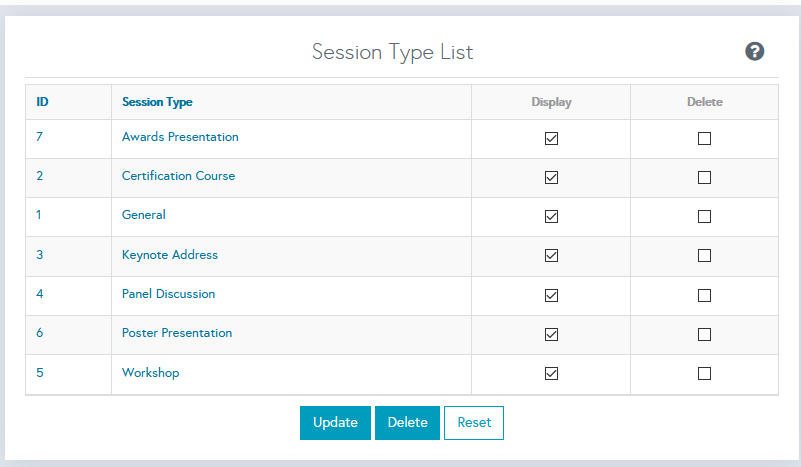801x467 pixels.
Task: Click the Workshop session type link
Action: tap(150, 373)
